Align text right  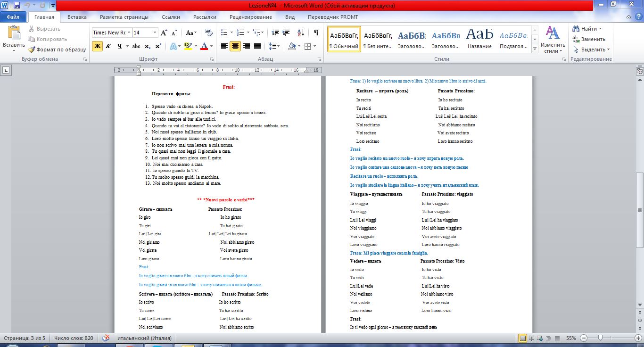246,46
